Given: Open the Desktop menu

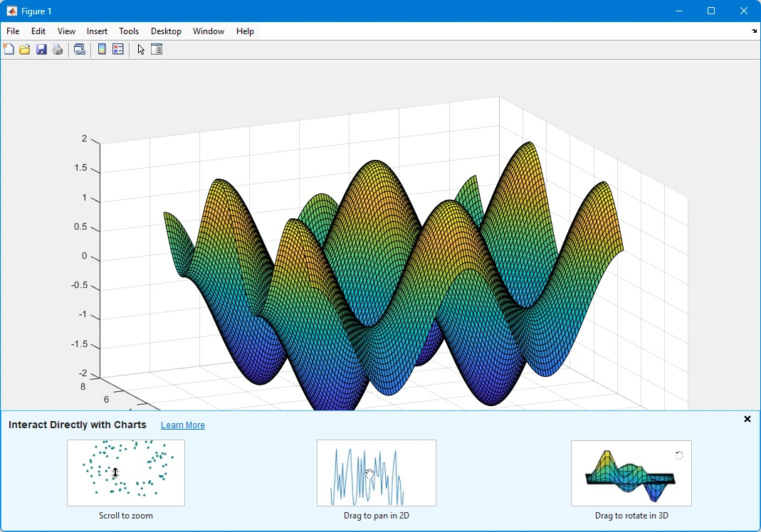Looking at the screenshot, I should 166,31.
